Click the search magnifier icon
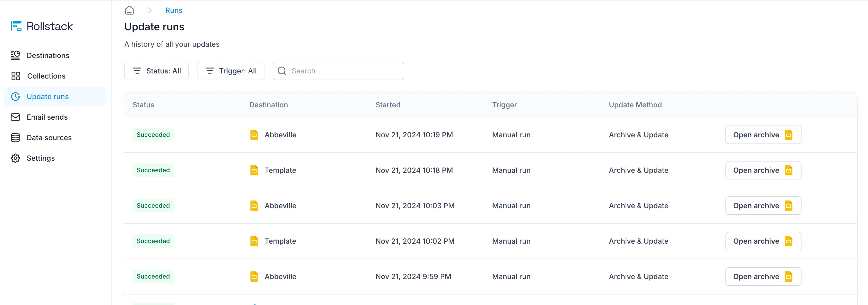868x305 pixels. point(282,71)
